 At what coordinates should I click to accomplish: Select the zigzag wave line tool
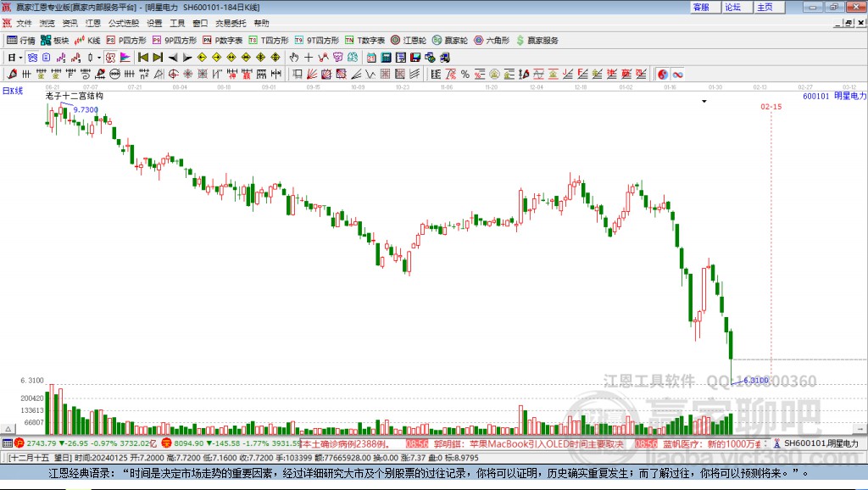click(370, 75)
